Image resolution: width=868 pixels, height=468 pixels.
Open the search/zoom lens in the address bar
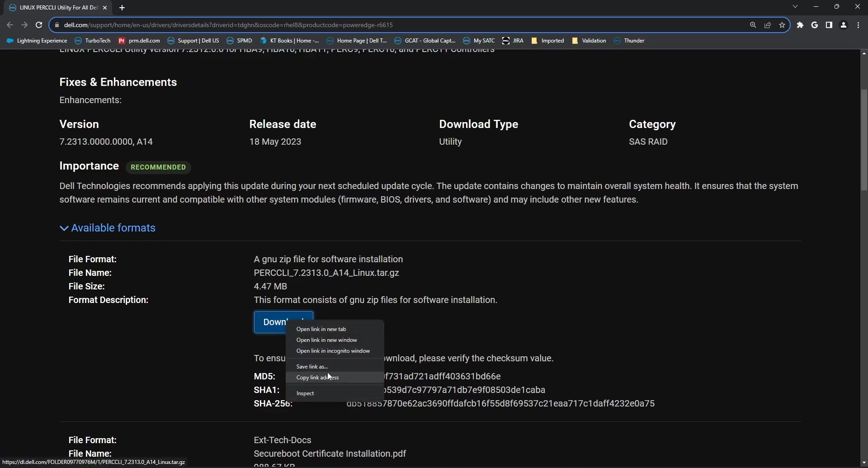tap(753, 25)
